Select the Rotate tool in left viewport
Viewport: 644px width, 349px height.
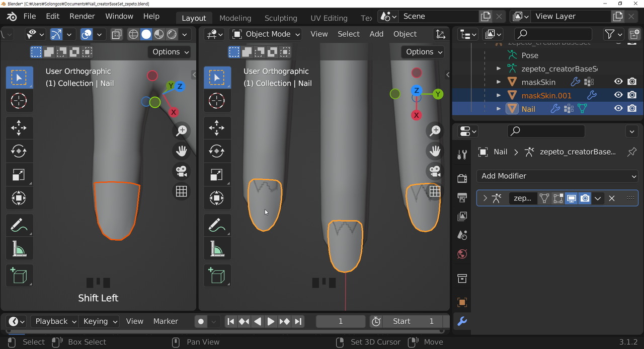pyautogui.click(x=19, y=151)
